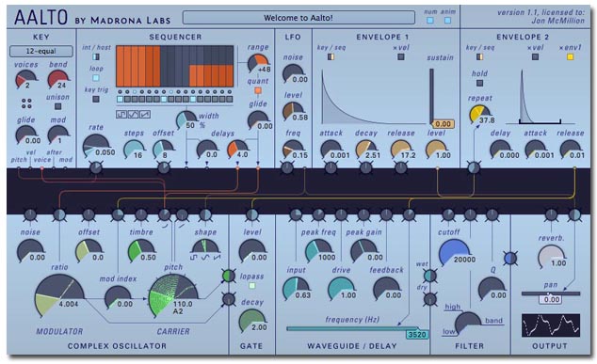
Task: Toggle the hold switch in Envelope 2
Action: click(x=479, y=83)
